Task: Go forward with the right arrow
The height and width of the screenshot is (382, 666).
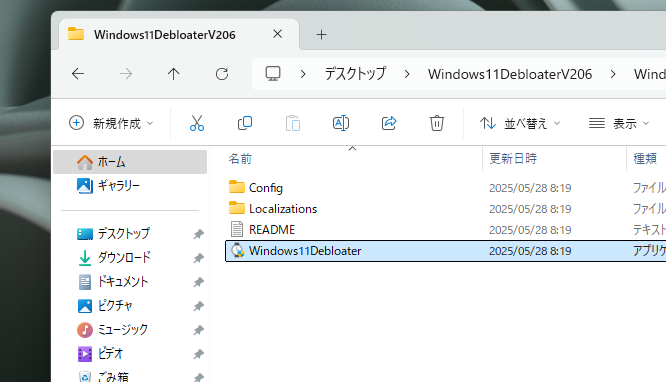Action: pyautogui.click(x=126, y=74)
